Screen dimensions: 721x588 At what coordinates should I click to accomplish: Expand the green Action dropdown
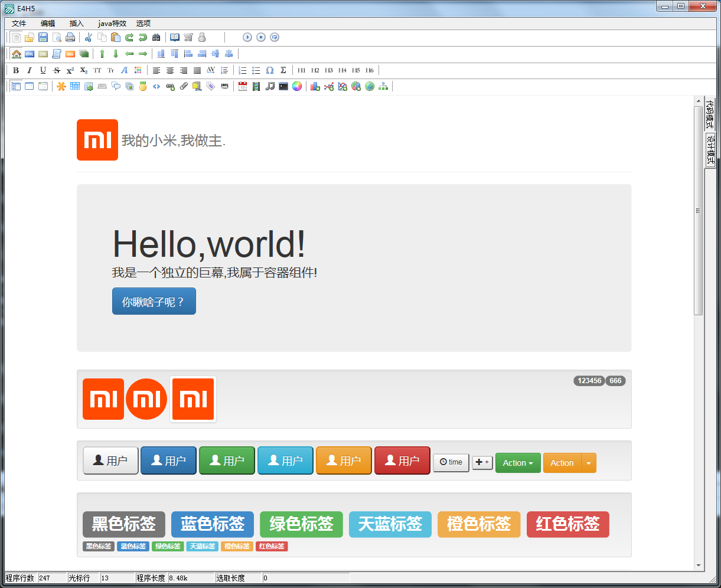coord(518,463)
